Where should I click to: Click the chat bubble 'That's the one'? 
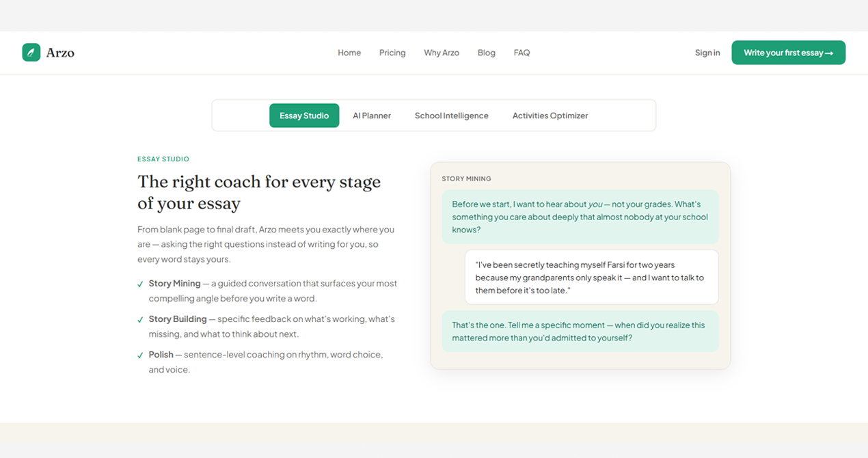click(x=580, y=332)
